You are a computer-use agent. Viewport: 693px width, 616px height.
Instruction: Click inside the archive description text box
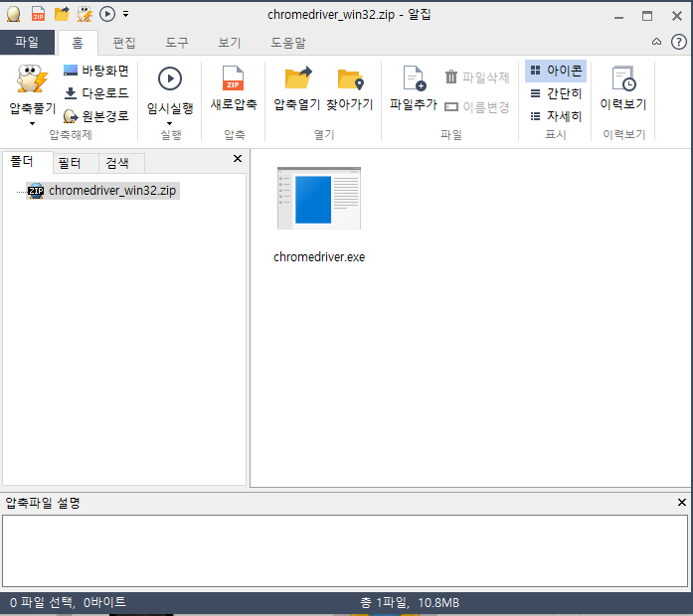(345, 551)
